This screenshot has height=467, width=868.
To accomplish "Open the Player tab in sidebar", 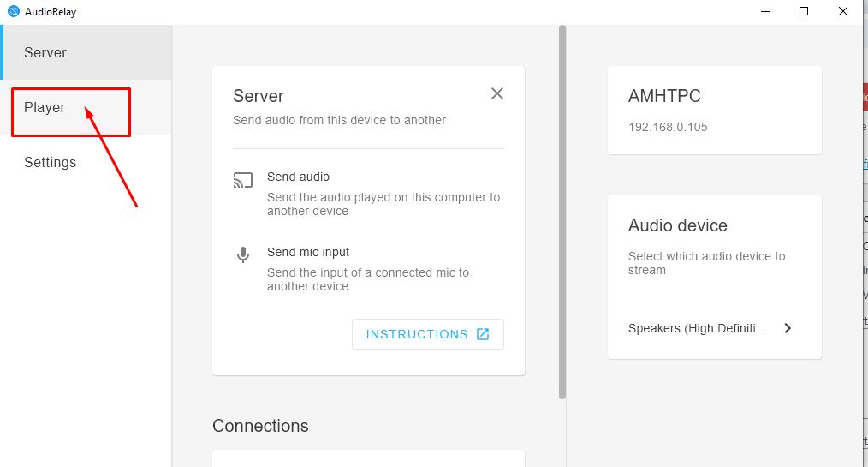I will tap(45, 108).
